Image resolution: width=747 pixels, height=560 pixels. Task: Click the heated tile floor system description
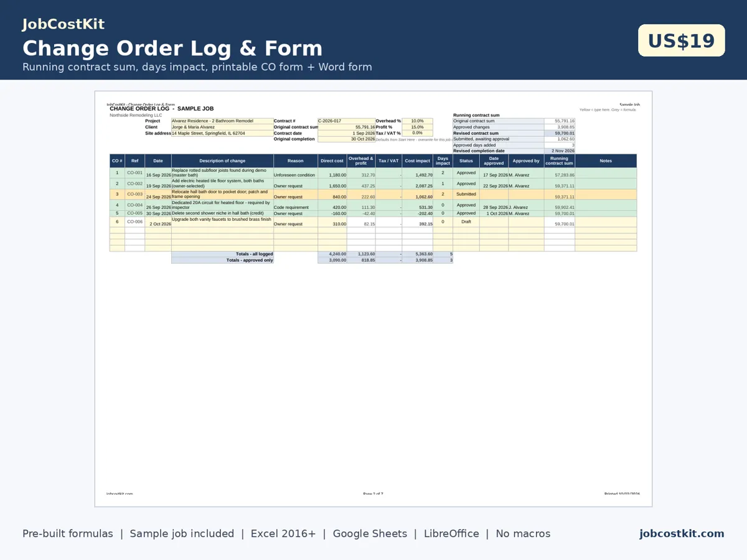(222, 184)
